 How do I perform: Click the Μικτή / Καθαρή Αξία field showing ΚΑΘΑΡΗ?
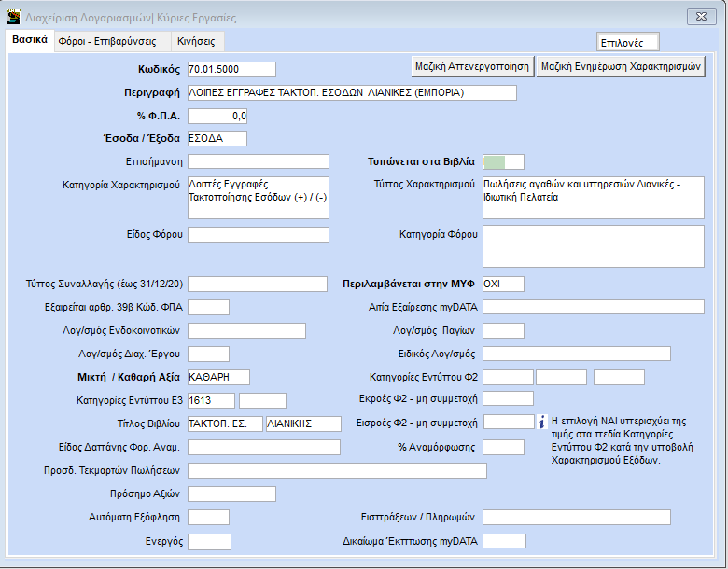[218, 378]
